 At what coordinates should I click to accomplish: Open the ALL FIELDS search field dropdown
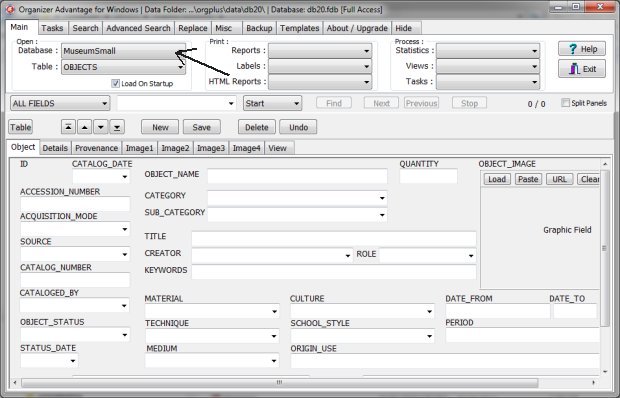60,104
